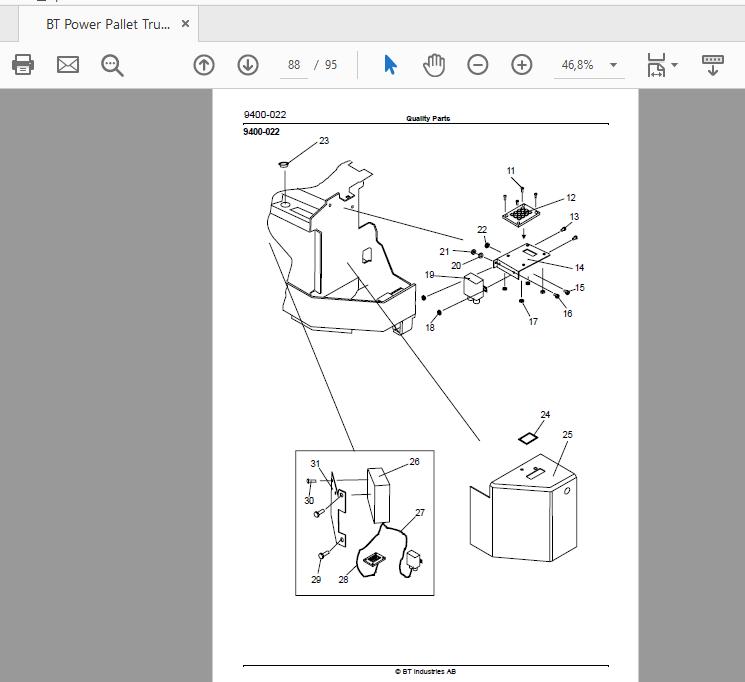745x682 pixels.
Task: Activate the selection arrow tool
Action: click(x=390, y=65)
